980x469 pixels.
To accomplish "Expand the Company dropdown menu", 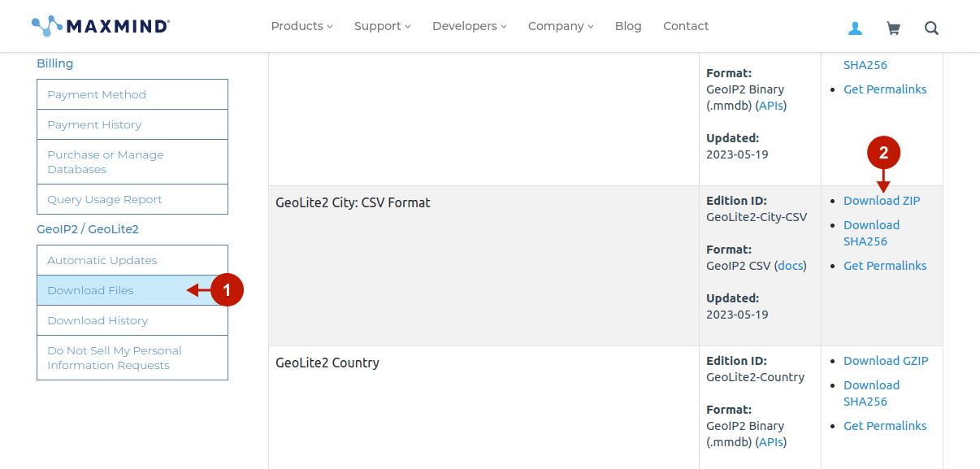I will pos(561,26).
